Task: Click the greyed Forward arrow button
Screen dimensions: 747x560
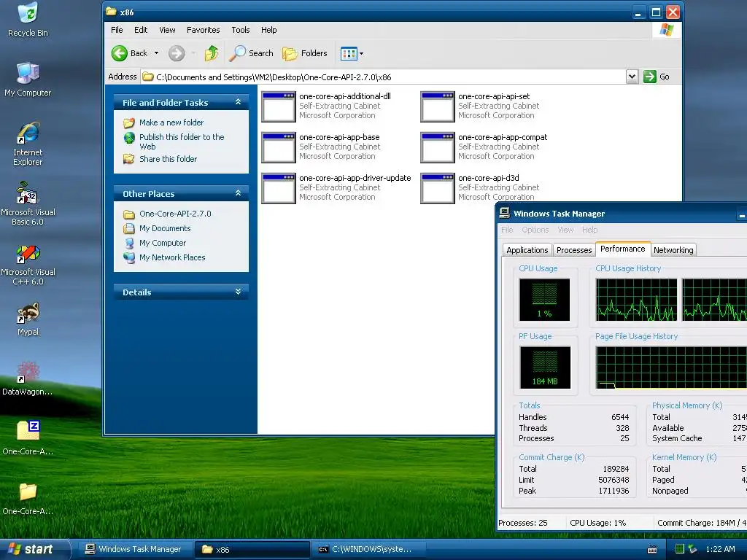Action: [177, 53]
